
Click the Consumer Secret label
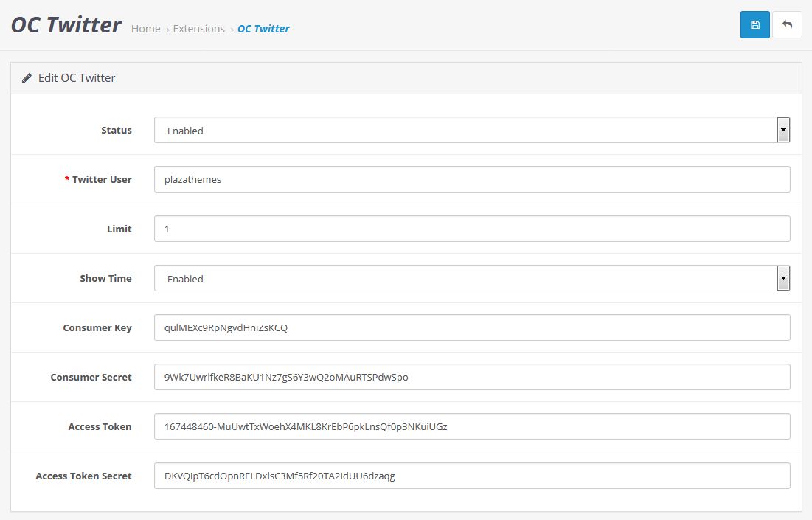click(x=91, y=377)
